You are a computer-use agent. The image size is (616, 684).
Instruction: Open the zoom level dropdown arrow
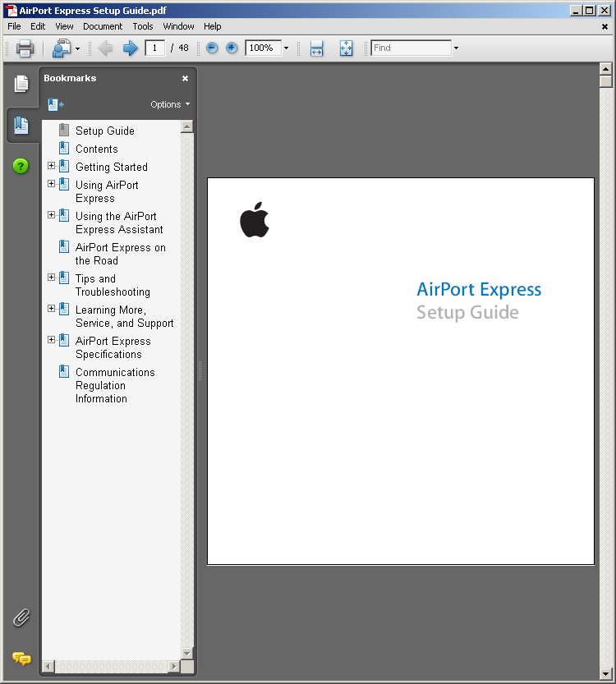pos(286,48)
